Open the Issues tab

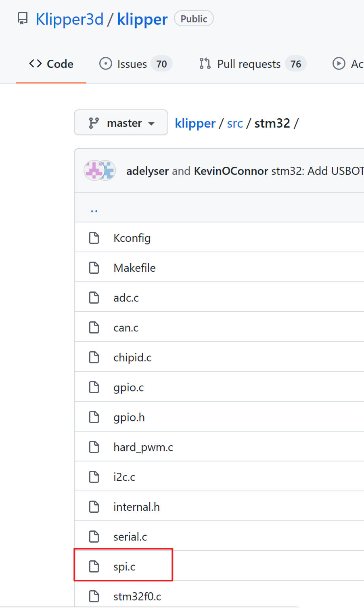pos(136,64)
